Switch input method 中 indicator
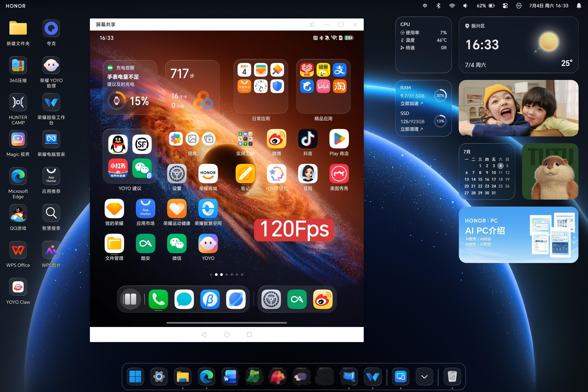This screenshot has width=588, height=392. point(425,6)
